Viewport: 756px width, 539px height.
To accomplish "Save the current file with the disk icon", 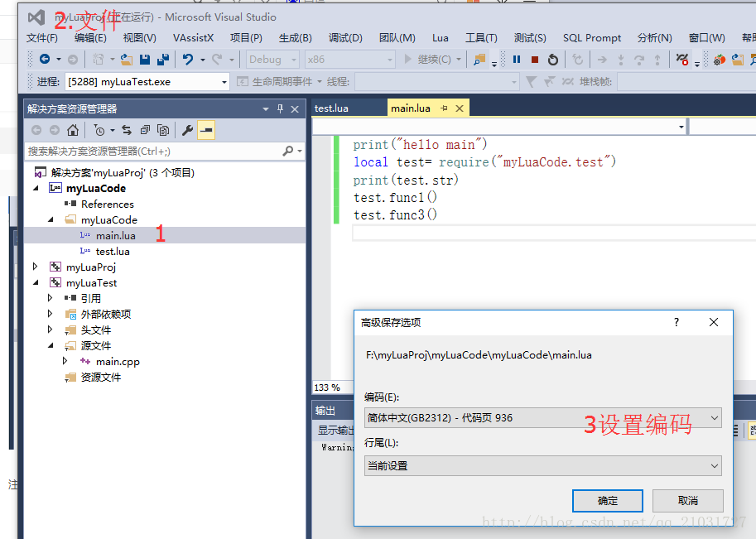I will [145, 60].
